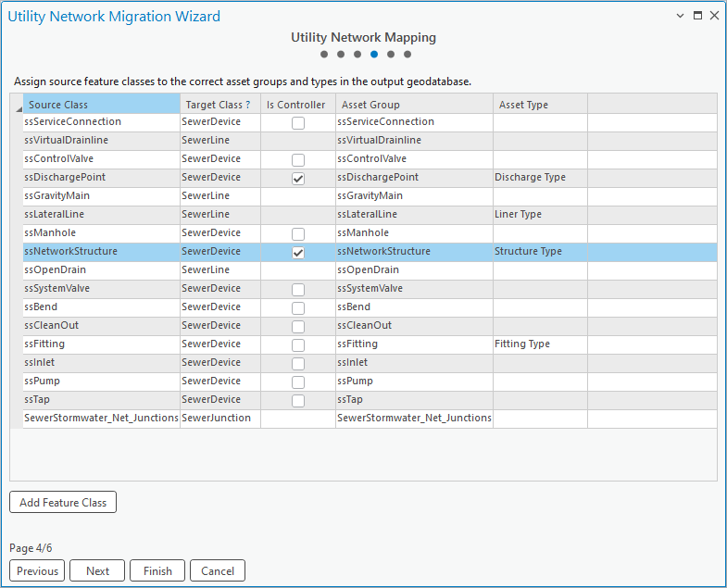
Task: Toggle Is Controller for ssFitting
Action: 298,345
